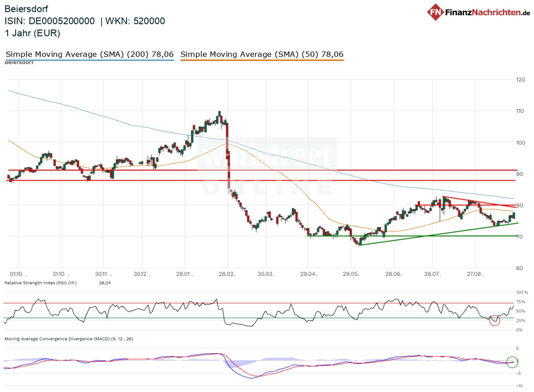Click the 0% RSI axis label
This screenshot has height=392, width=534.
[x=519, y=330]
